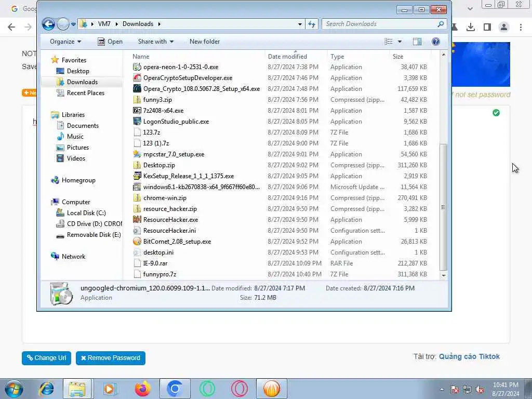
Task: Select the windows6.1-kb2670838 update file
Action: (202, 187)
